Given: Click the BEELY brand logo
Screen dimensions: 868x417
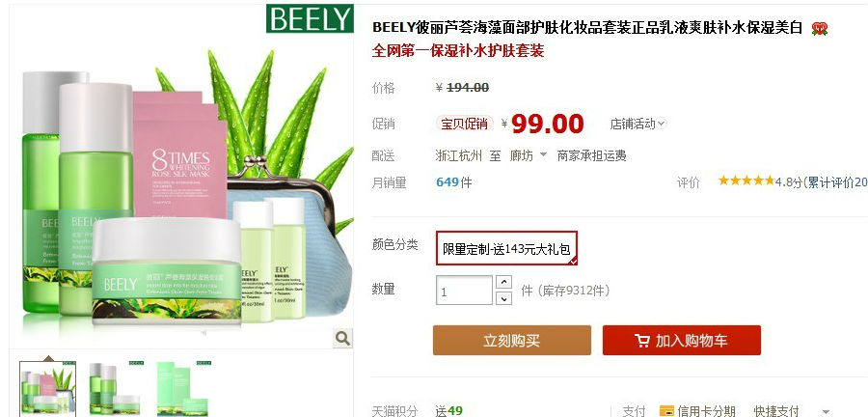Looking at the screenshot, I should click(x=310, y=18).
